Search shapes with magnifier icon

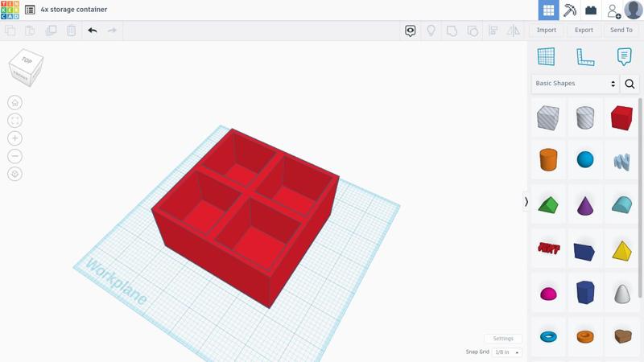pos(630,84)
